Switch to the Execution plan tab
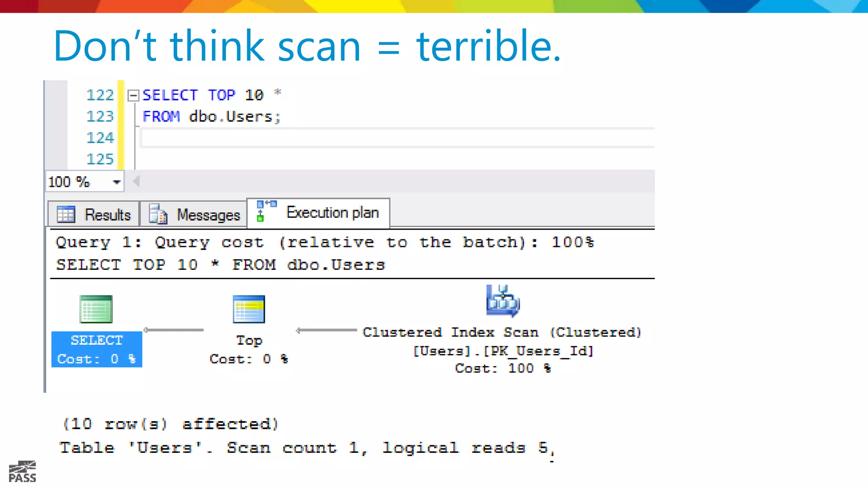The image size is (868, 488). click(318, 212)
